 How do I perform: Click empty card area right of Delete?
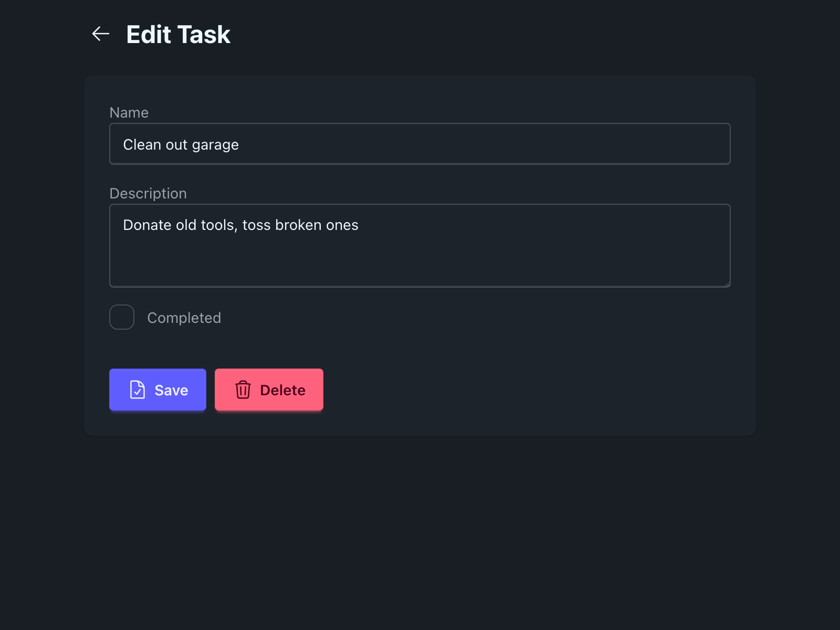pyautogui.click(x=525, y=390)
